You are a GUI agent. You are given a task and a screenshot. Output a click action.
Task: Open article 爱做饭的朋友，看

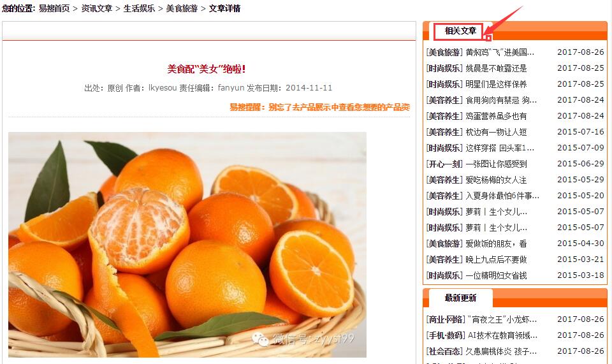[496, 244]
